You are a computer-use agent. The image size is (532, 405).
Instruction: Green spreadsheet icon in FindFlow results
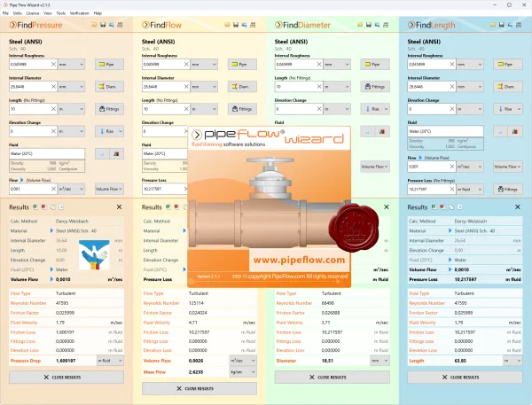[x=168, y=206]
